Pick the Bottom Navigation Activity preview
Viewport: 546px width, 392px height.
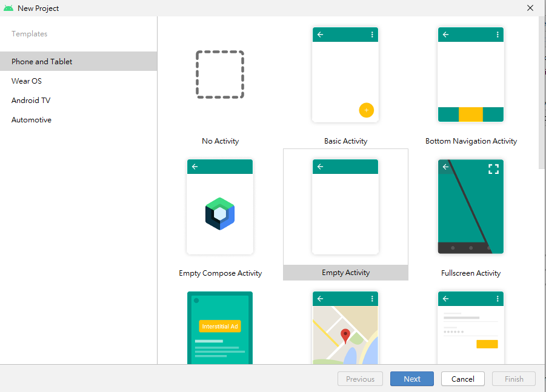(471, 75)
